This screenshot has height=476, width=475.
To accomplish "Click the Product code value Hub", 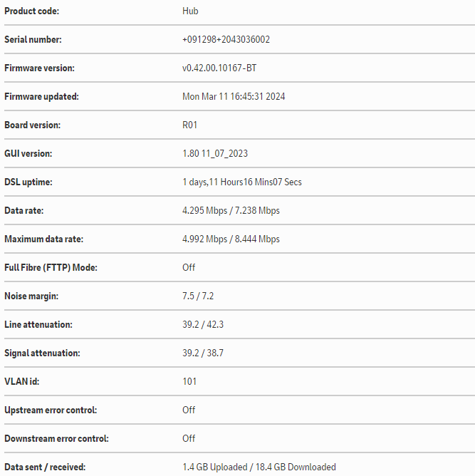I will point(190,11).
